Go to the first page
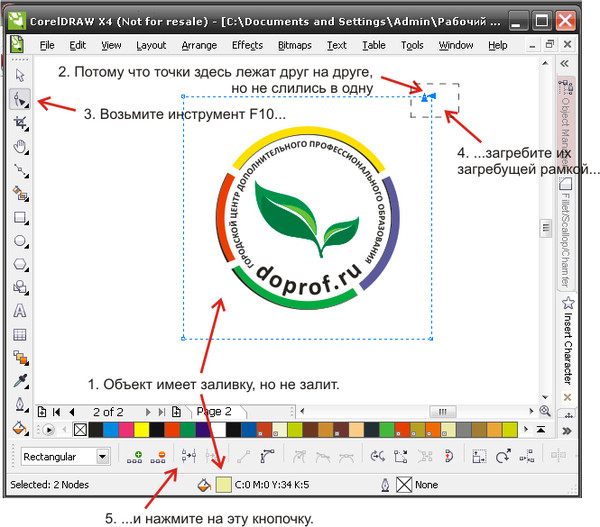This screenshot has width=600, height=527. (57, 412)
